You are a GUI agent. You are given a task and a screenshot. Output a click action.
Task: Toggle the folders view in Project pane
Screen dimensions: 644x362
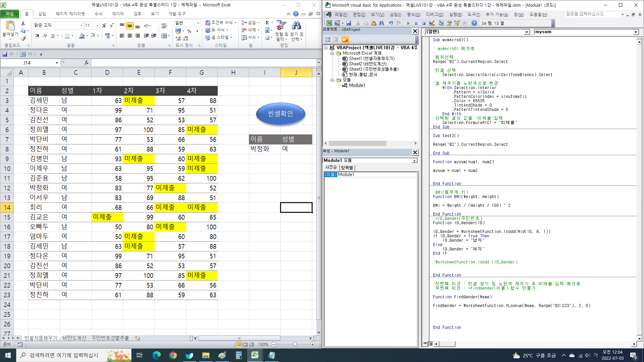tap(345, 40)
